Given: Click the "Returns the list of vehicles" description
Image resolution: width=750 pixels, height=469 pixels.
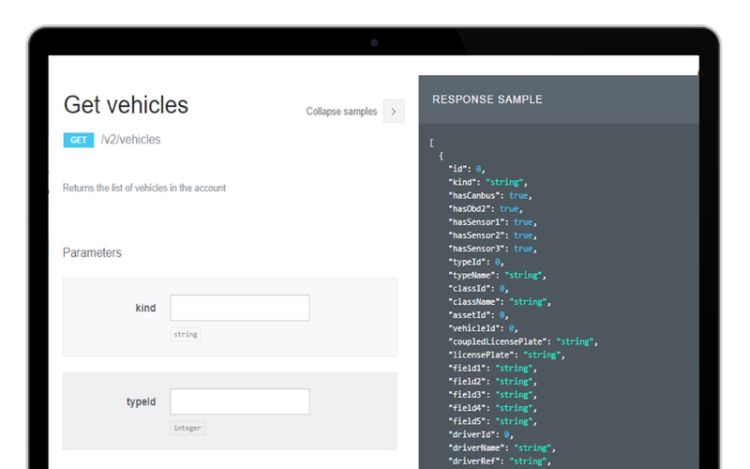Looking at the screenshot, I should (x=144, y=189).
